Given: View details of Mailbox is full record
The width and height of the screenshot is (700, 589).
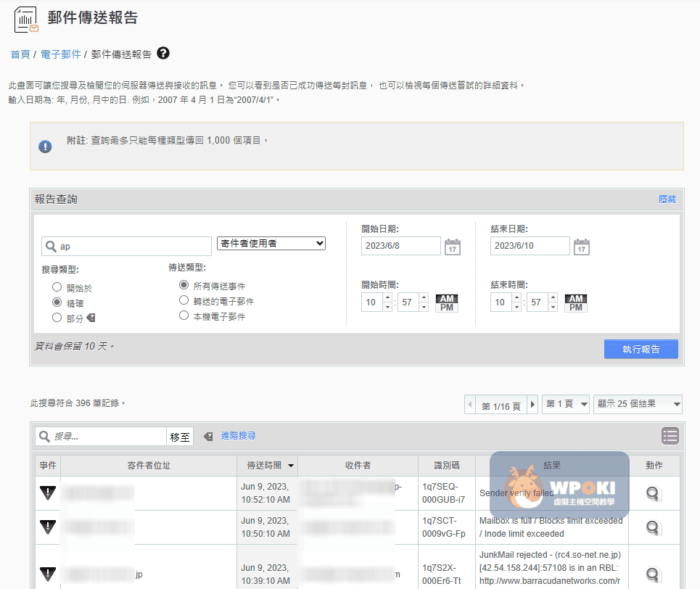Looking at the screenshot, I should pos(653,527).
